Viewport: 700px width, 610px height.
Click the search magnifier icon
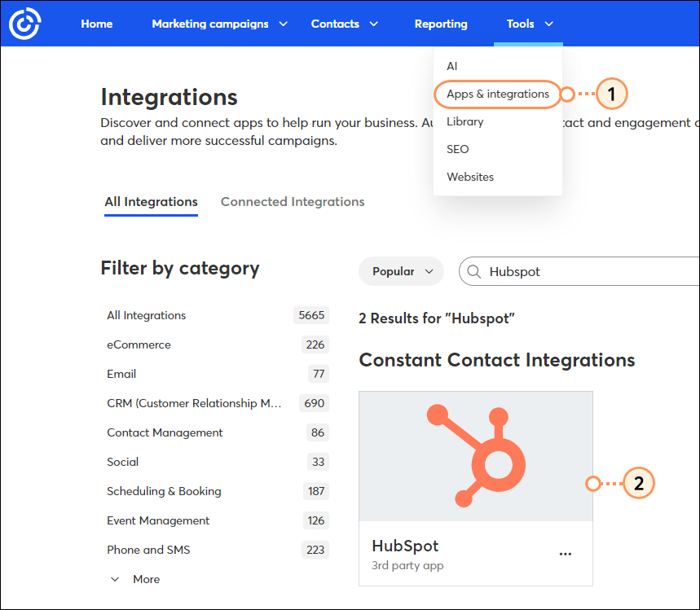pos(473,271)
